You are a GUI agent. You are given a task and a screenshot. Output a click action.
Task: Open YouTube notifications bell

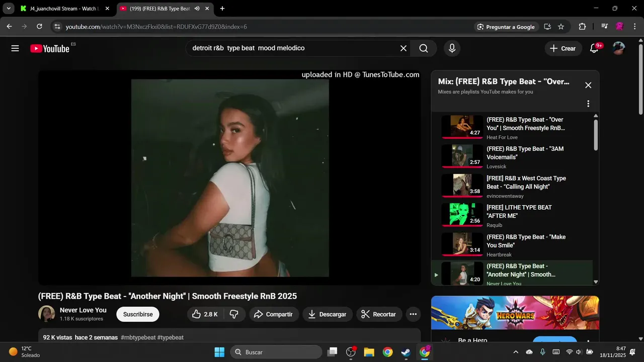(x=594, y=48)
